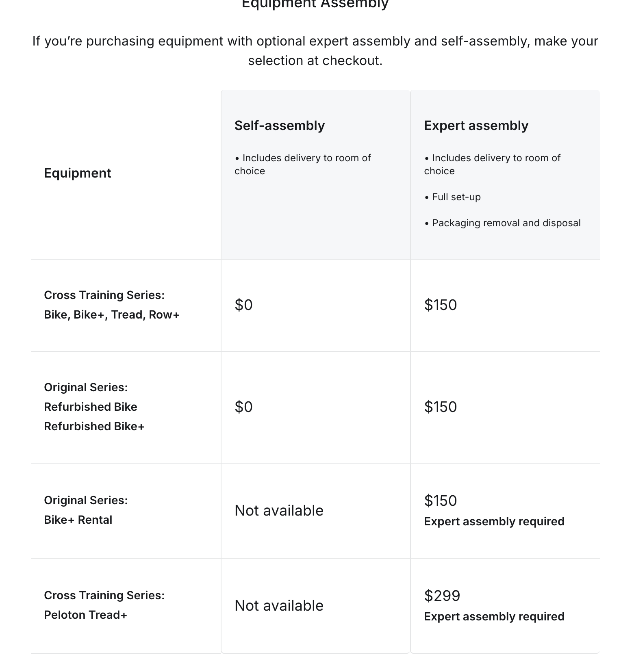Select the Bike+ Rental row label
621x672 pixels.
click(78, 520)
